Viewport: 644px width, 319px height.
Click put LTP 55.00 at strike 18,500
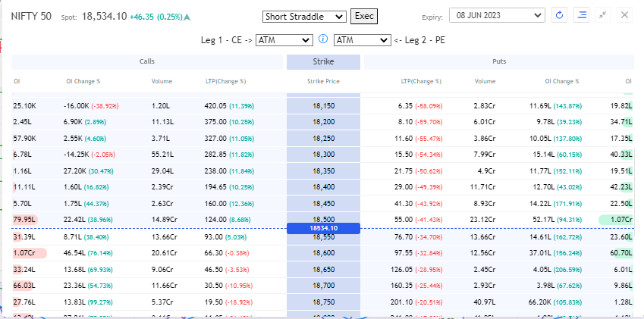404,220
